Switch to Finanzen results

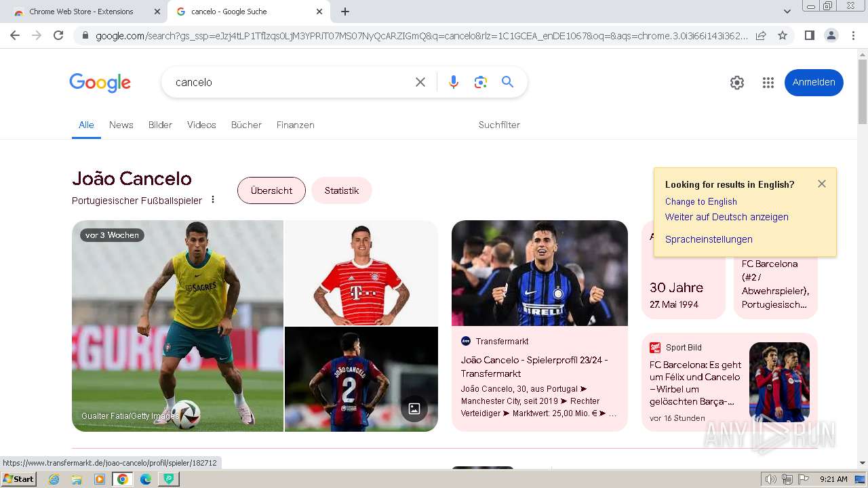(x=295, y=125)
